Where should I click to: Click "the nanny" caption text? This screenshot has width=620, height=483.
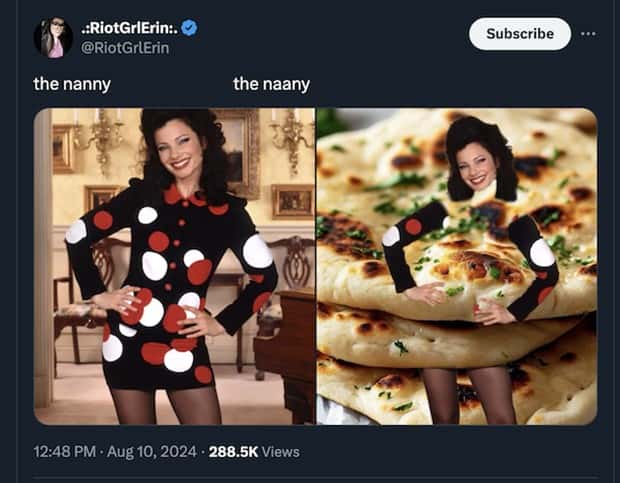click(x=72, y=84)
